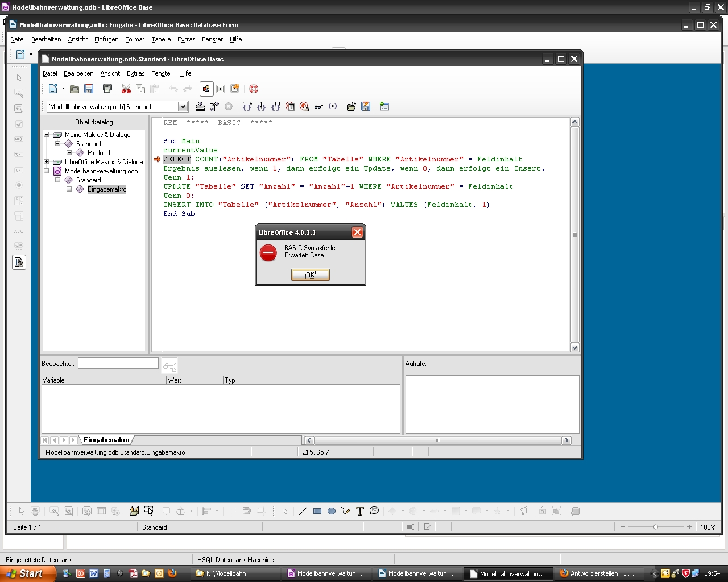
Task: Switch to the Eingabemakro module tab
Action: 106,440
